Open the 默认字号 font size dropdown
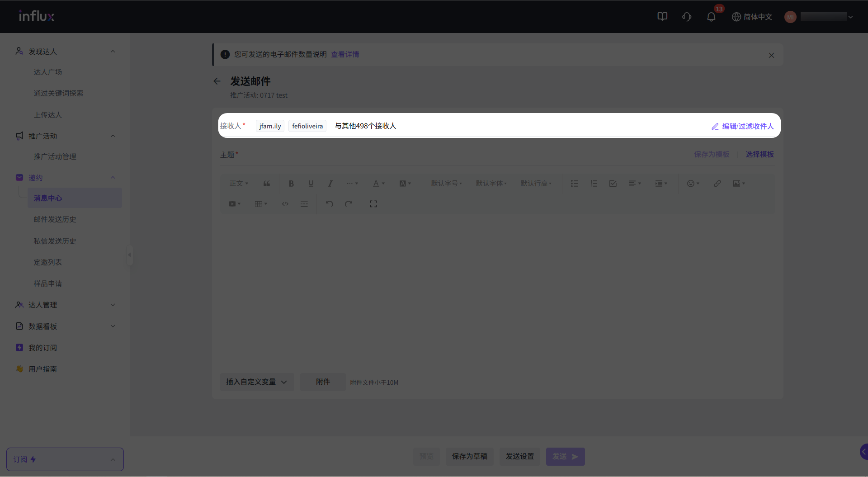 (446, 184)
